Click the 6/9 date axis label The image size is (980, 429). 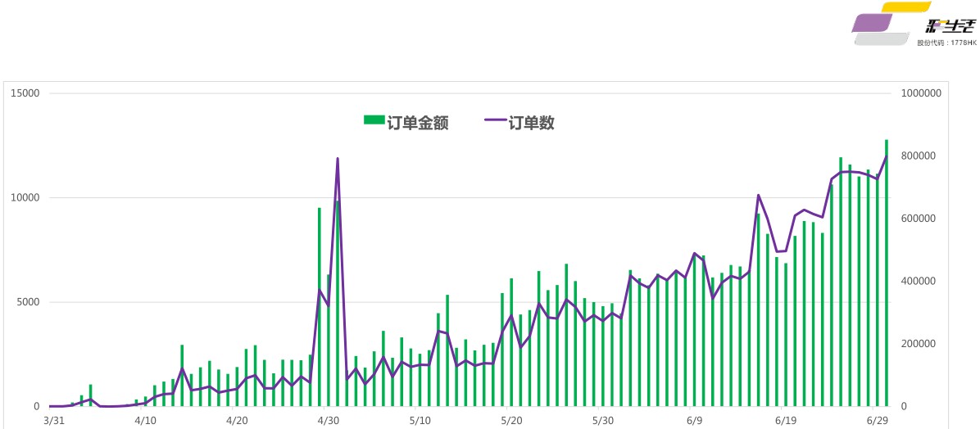pyautogui.click(x=694, y=420)
